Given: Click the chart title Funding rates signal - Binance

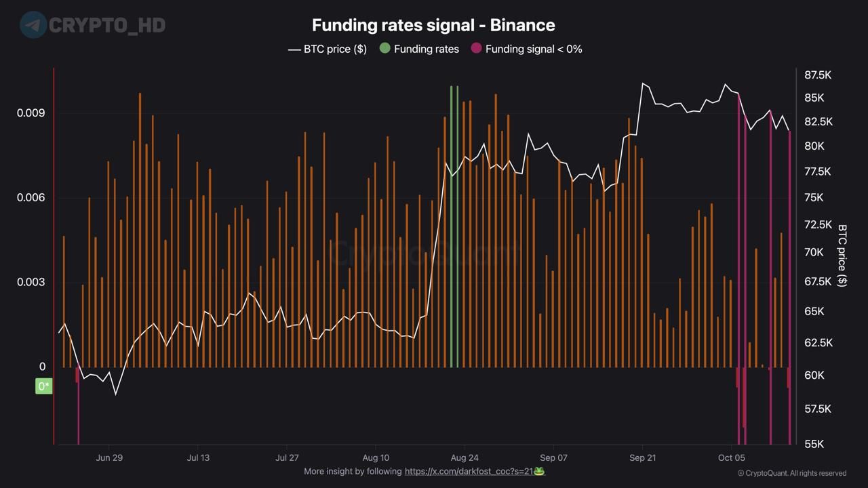Looking at the screenshot, I should [433, 25].
